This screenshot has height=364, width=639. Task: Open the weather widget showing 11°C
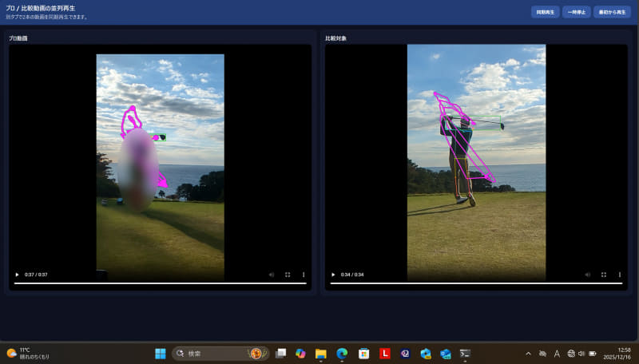pos(28,354)
